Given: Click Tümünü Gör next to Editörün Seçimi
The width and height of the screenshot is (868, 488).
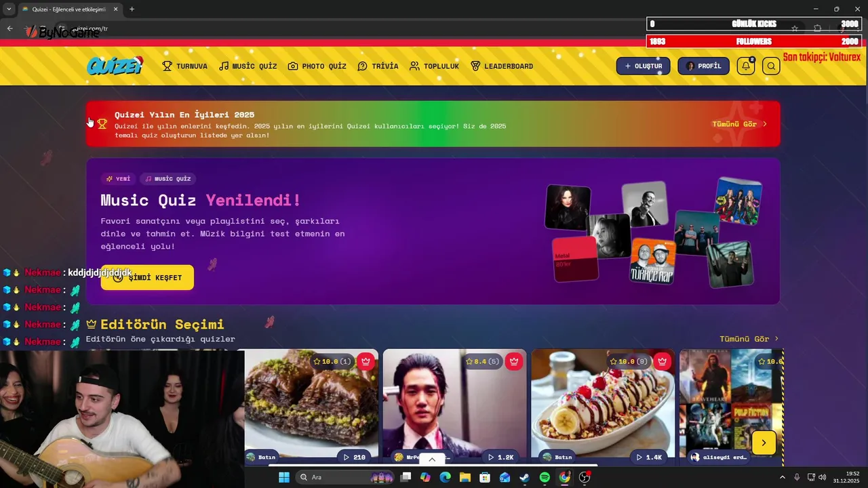Looking at the screenshot, I should click(x=749, y=339).
